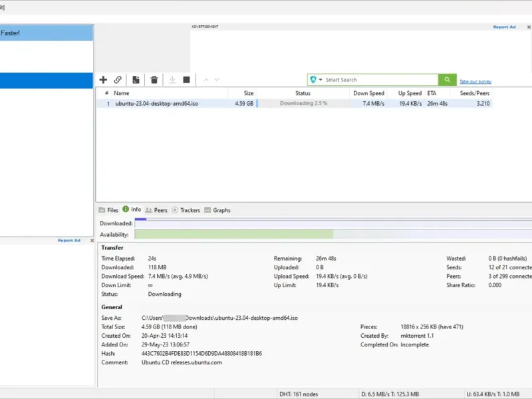
Task: Click the comment Ubuntu CD releases.ubuntu.com
Action: [x=182, y=362]
